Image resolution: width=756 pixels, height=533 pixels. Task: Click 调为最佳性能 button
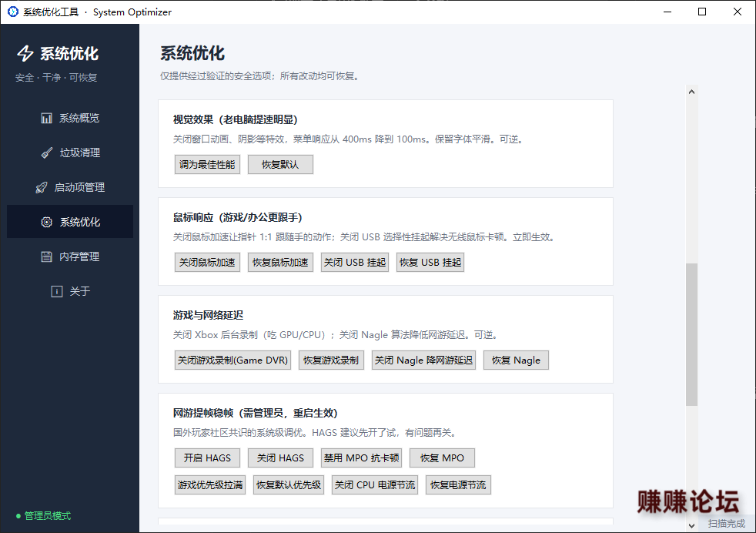[x=207, y=165]
